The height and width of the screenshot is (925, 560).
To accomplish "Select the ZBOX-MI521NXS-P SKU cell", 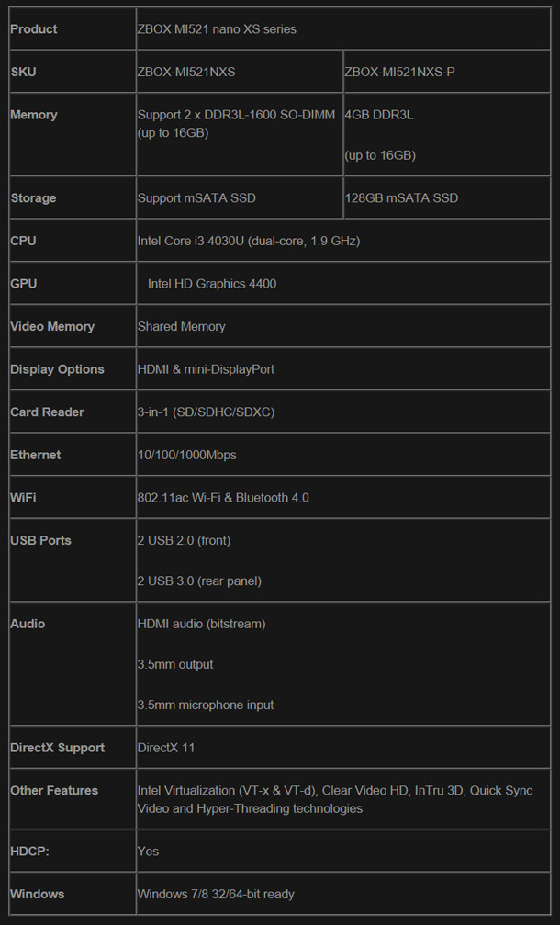I will click(x=447, y=72).
